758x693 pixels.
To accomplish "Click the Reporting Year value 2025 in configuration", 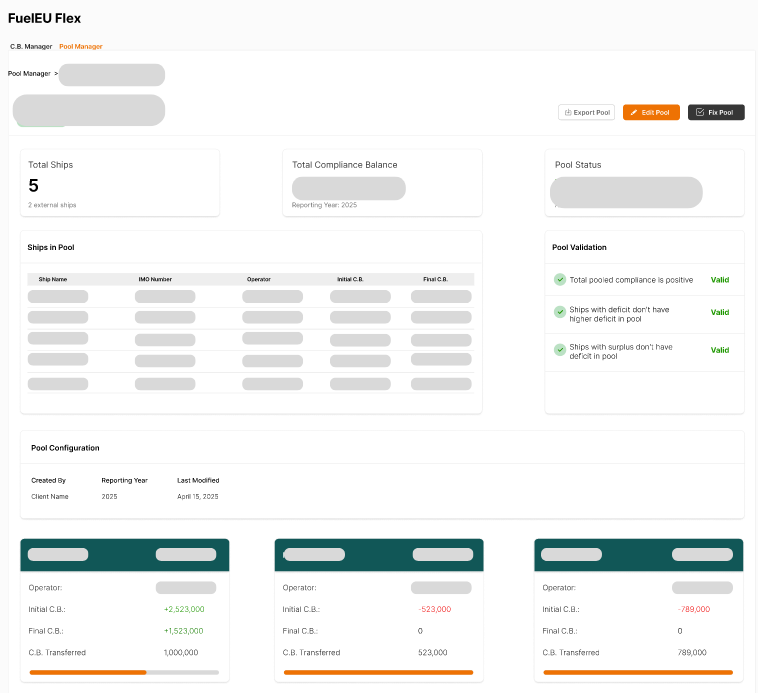I will tap(109, 496).
